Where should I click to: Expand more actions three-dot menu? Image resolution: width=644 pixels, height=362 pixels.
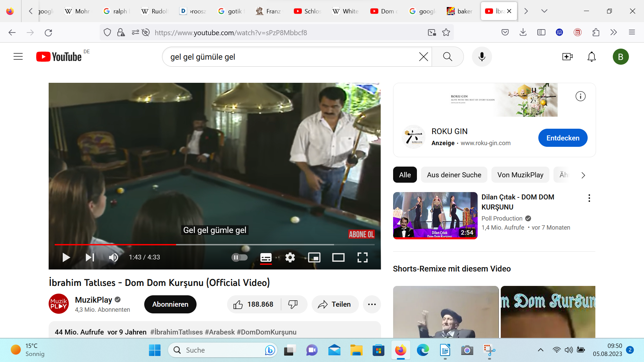tap(372, 304)
